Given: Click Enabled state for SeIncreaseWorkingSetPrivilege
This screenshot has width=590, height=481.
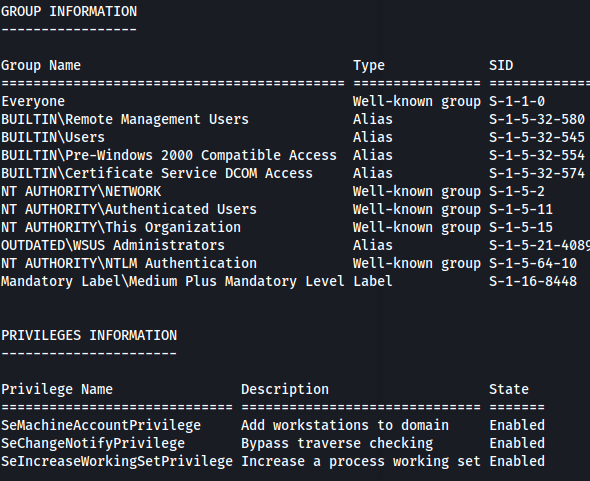Looking at the screenshot, I should (517, 461).
